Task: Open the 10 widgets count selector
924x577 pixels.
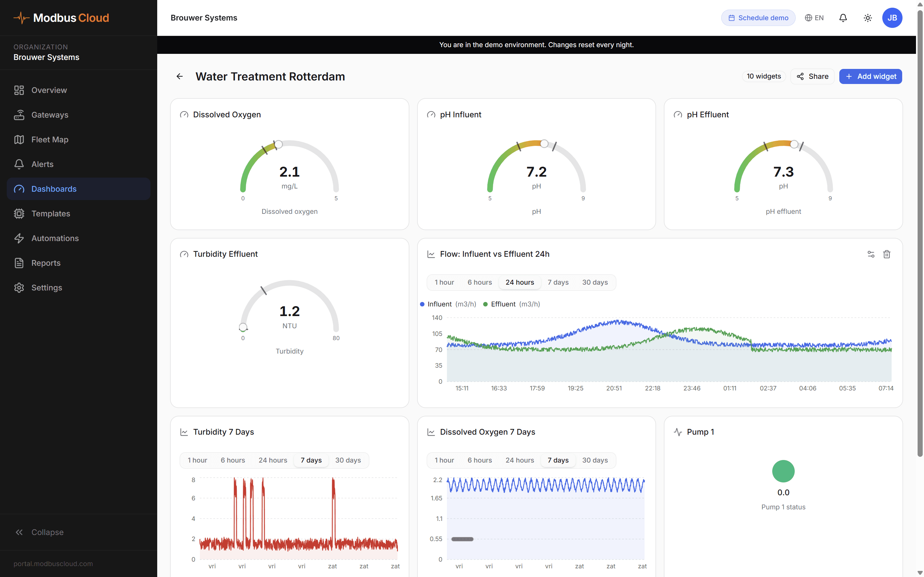Action: (764, 76)
